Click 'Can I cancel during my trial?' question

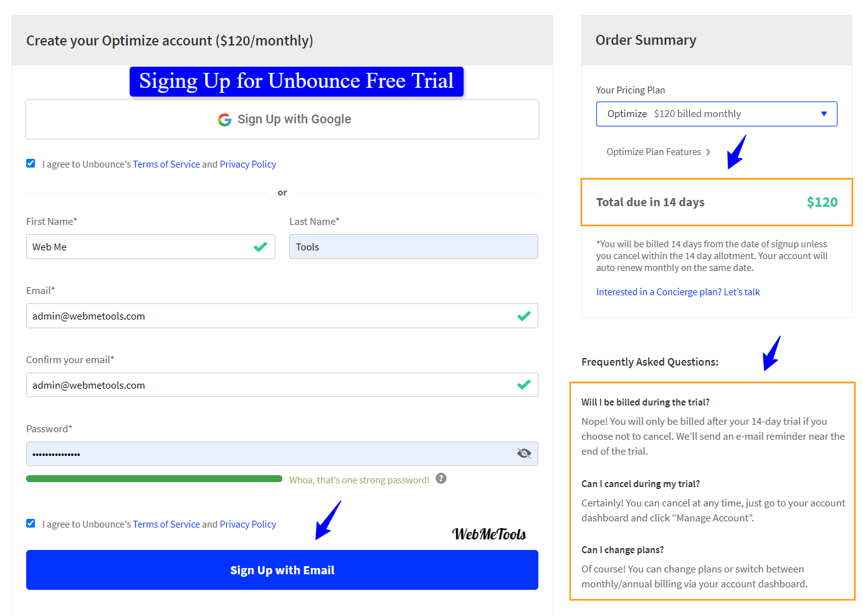[641, 484]
